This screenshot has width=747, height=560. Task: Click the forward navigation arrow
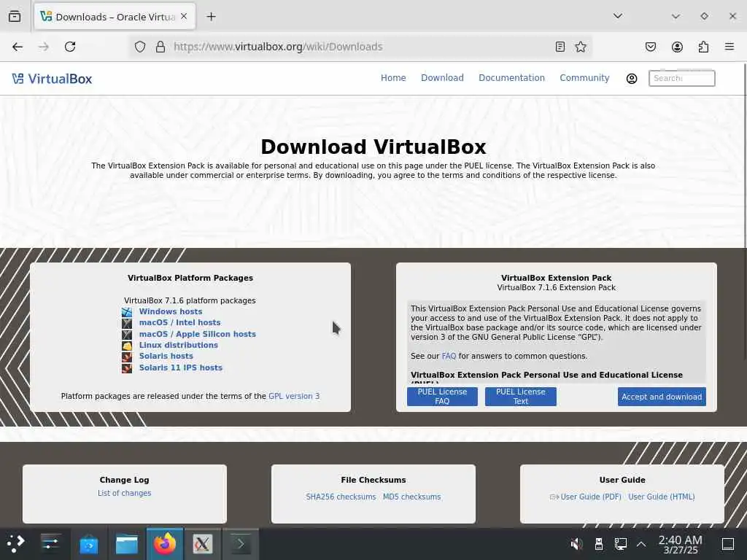[44, 47]
